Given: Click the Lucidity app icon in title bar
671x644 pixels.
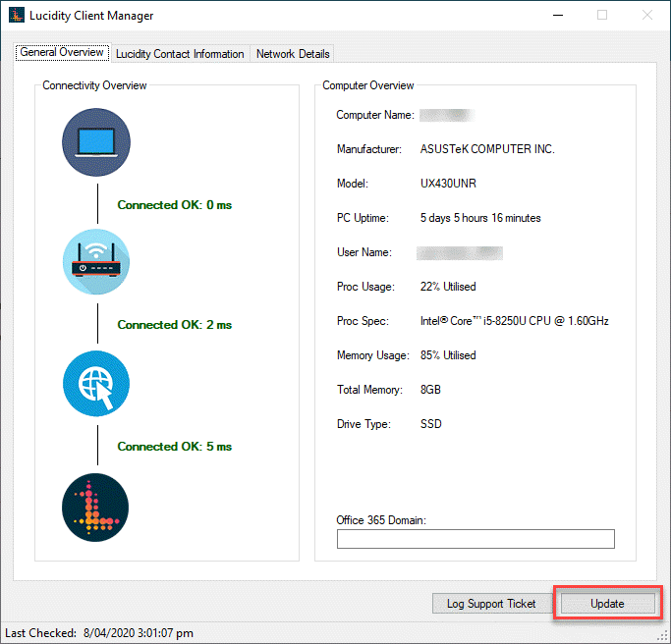Looking at the screenshot, I should (17, 15).
